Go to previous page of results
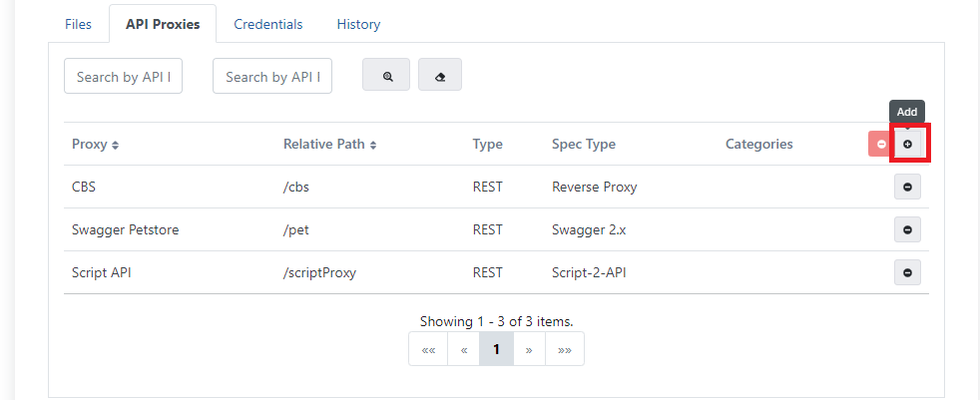This screenshot has height=400, width=980. [x=463, y=350]
